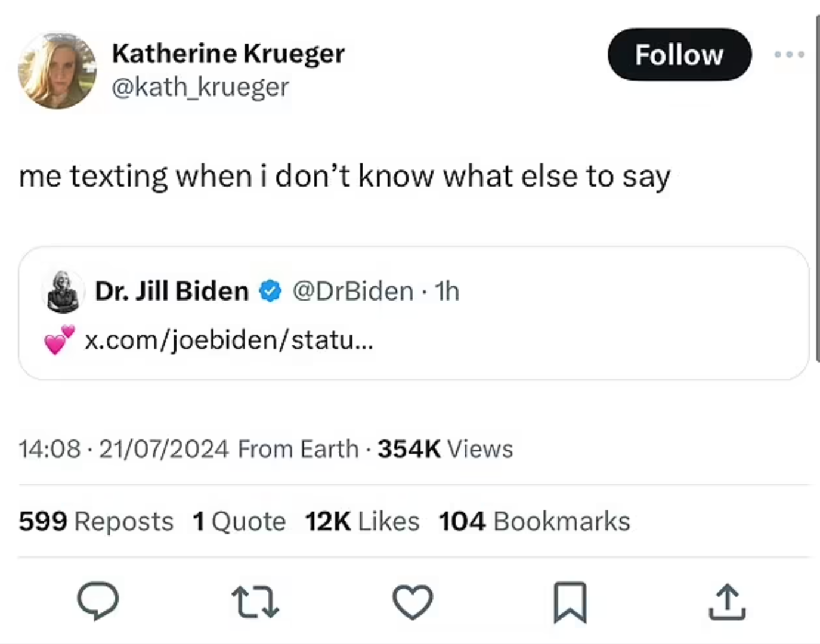820x644 pixels.
Task: Visit the @kath_krueger handle
Action: [200, 88]
